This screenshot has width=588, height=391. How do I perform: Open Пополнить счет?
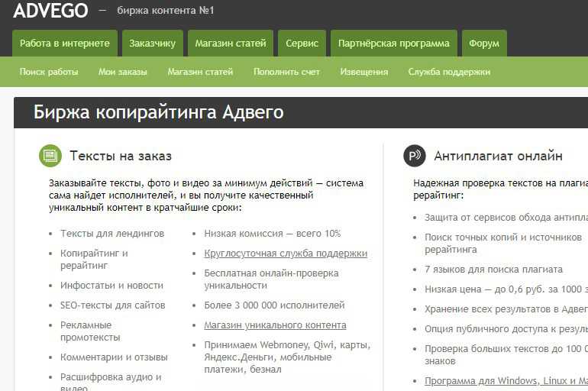coord(286,72)
